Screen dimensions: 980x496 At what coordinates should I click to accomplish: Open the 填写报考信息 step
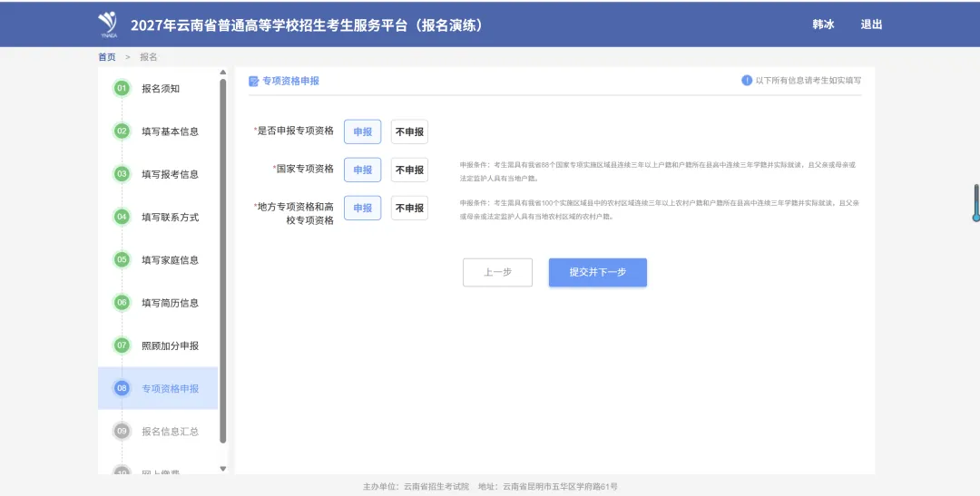point(170,174)
